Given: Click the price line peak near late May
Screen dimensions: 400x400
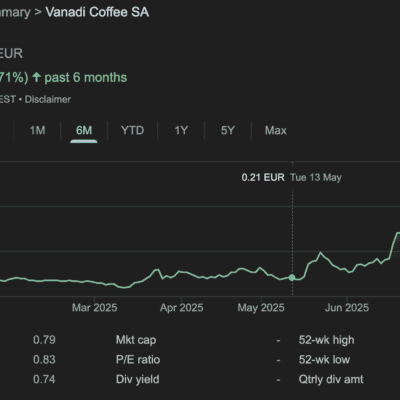Looking at the screenshot, I should pos(321,253).
